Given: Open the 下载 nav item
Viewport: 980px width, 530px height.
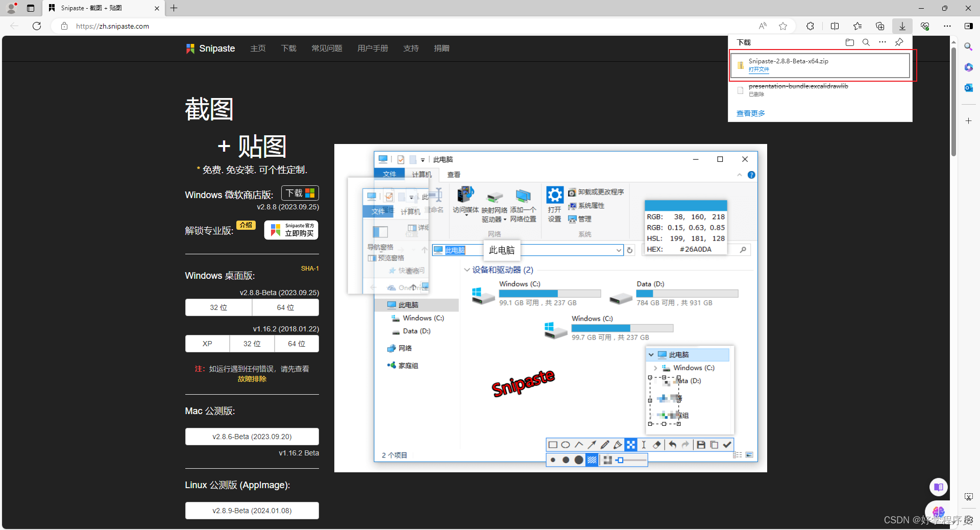Looking at the screenshot, I should pos(288,49).
